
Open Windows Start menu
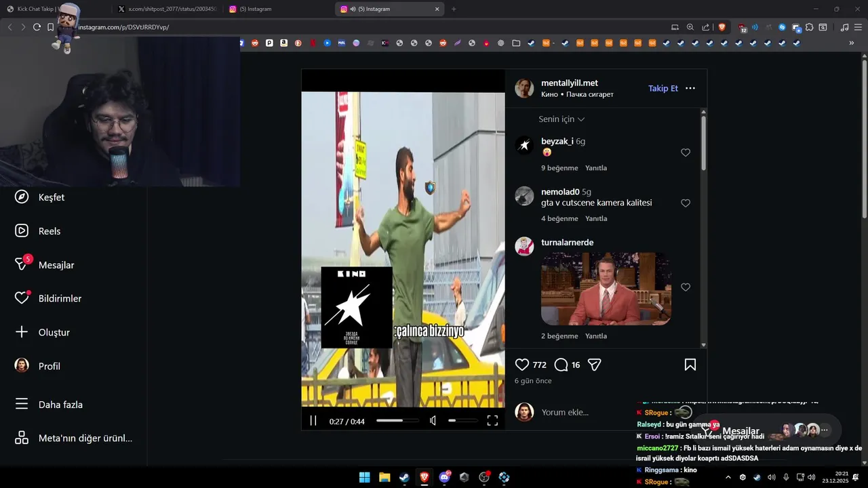click(x=364, y=477)
